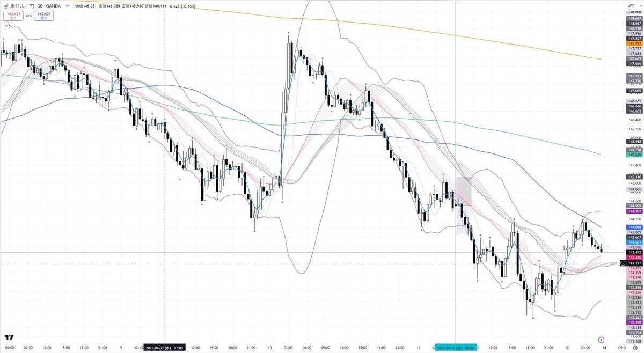Click the blue buy button at 143.52

tap(44, 16)
